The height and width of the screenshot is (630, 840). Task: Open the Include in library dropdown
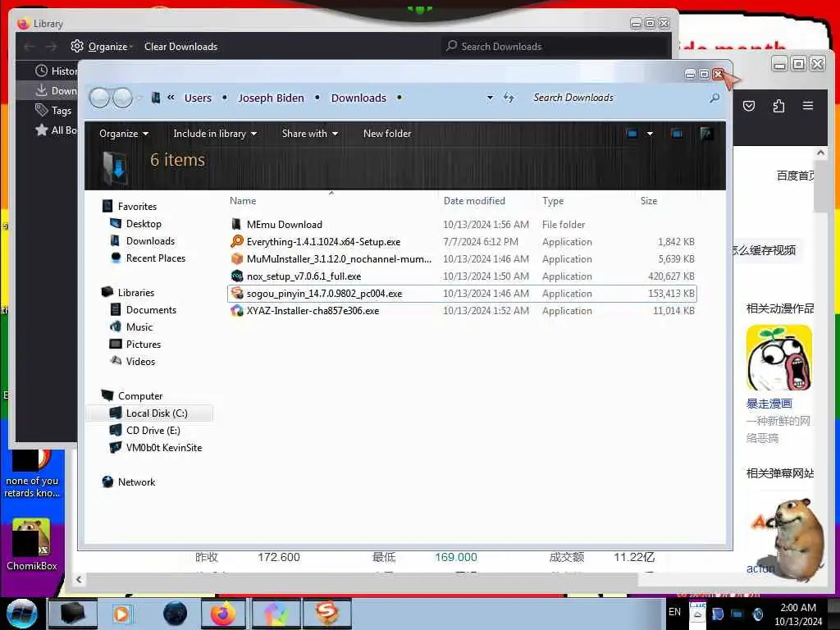(215, 134)
